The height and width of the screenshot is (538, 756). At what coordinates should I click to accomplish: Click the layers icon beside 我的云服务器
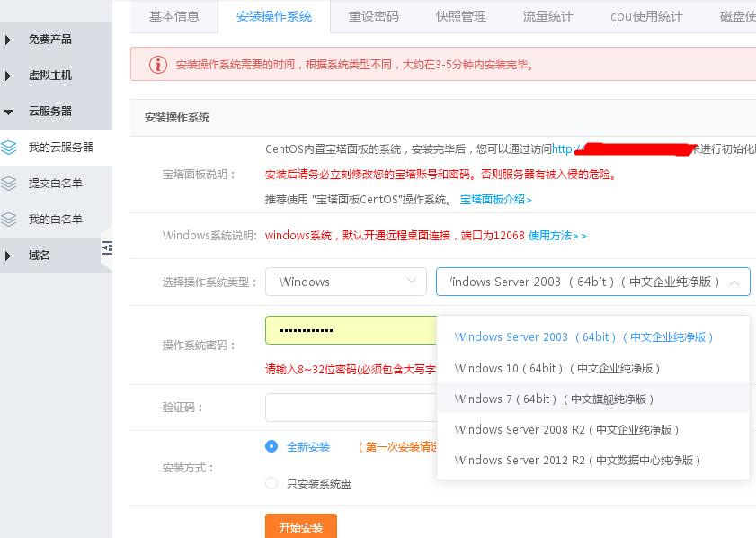[9, 148]
